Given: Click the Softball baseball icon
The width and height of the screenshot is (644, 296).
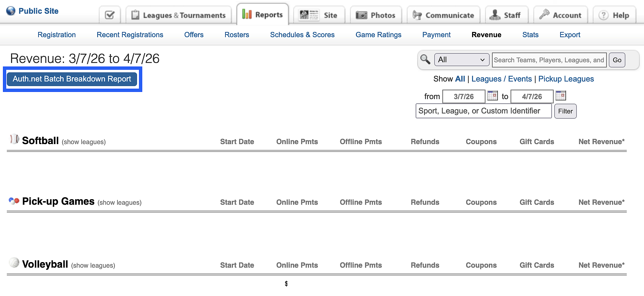Looking at the screenshot, I should pos(14,139).
